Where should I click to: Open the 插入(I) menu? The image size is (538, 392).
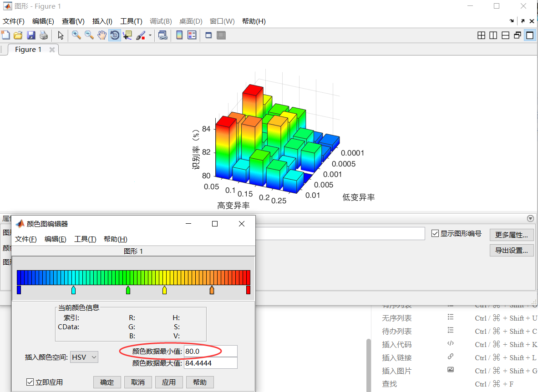click(x=102, y=21)
